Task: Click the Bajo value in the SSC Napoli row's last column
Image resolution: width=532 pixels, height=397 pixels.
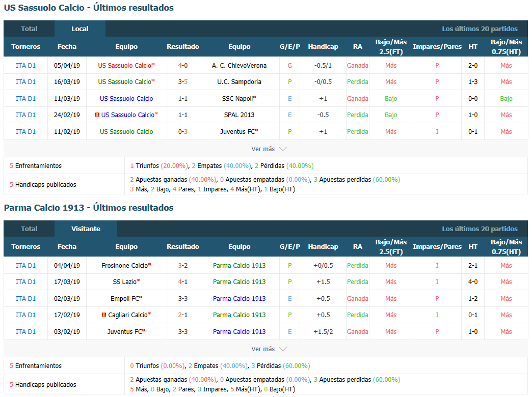Action: 506,99
